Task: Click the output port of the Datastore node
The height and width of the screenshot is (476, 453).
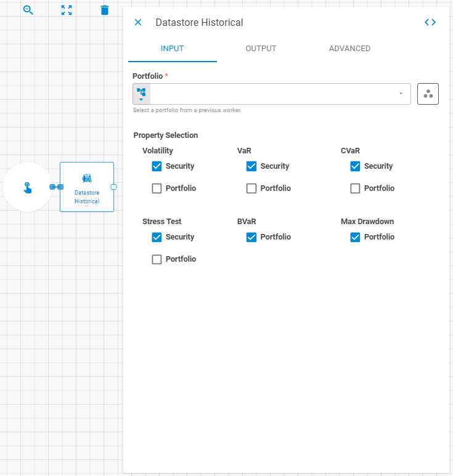Action: click(x=113, y=187)
